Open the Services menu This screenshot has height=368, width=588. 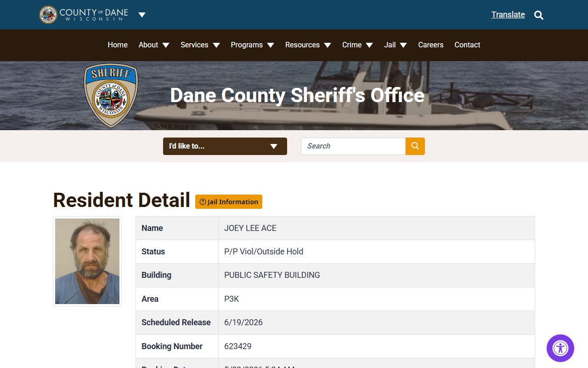(194, 45)
